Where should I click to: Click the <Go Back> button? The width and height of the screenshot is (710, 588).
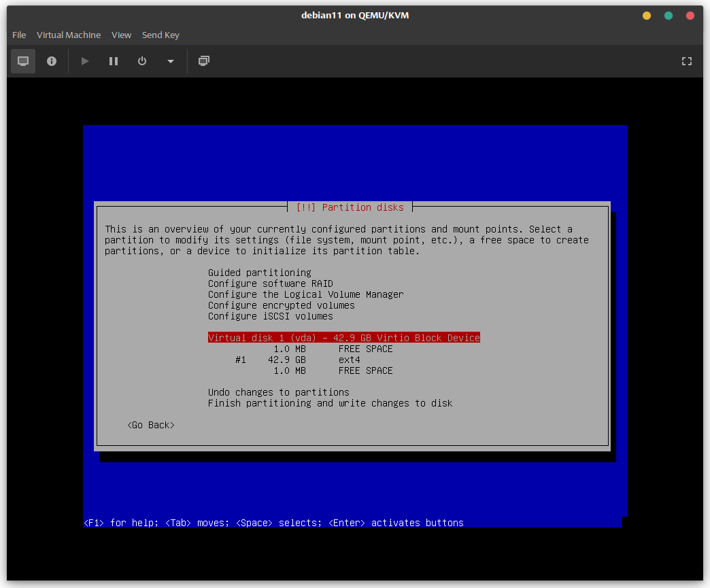tap(151, 425)
